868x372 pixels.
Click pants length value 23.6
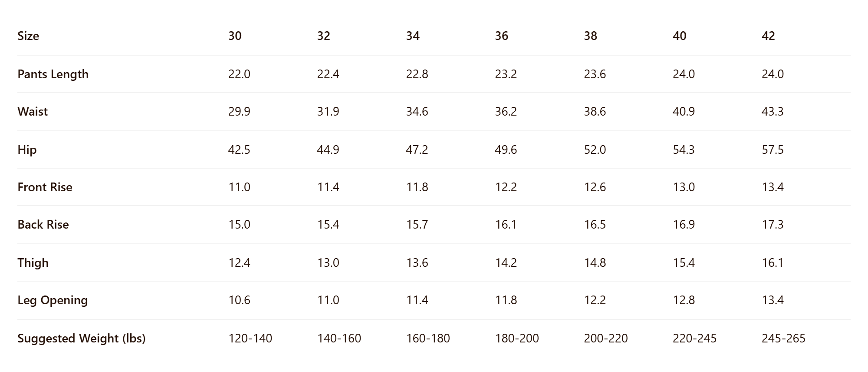tap(595, 74)
